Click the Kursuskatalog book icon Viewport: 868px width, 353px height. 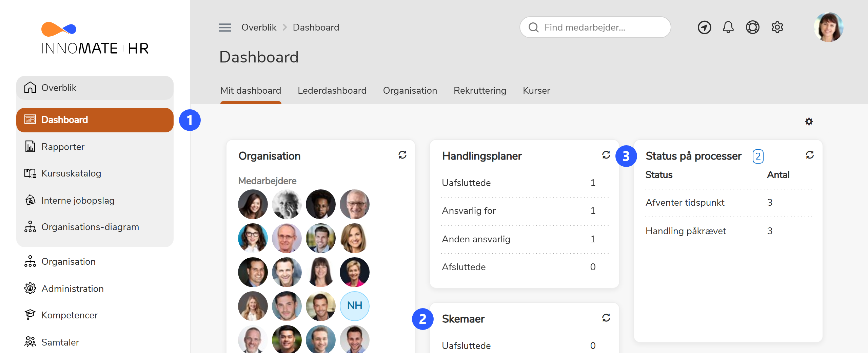[30, 173]
